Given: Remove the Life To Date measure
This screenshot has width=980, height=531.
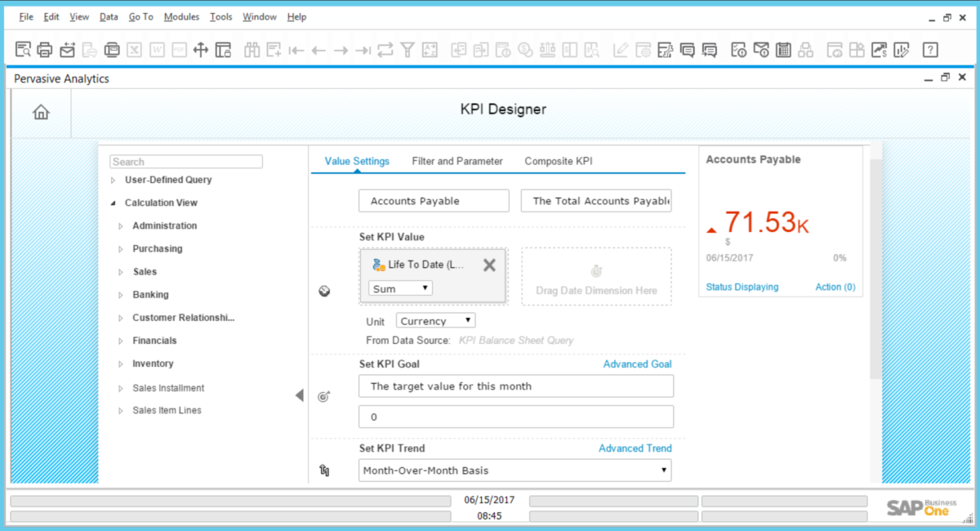Looking at the screenshot, I should 488,265.
